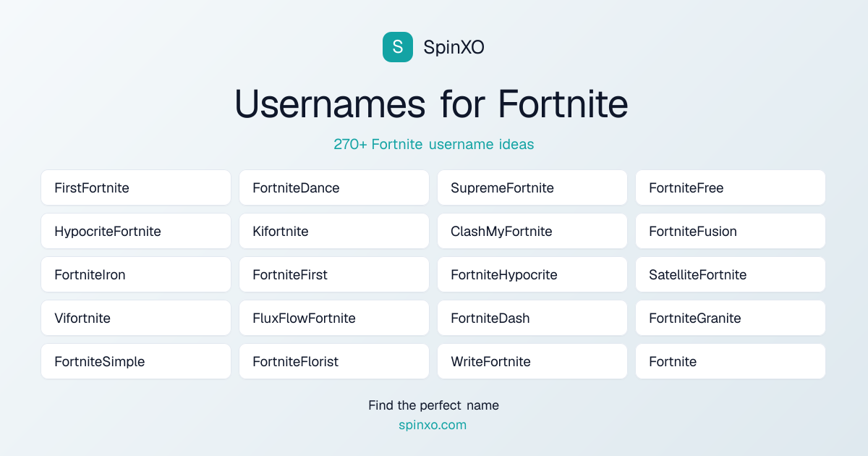This screenshot has width=868, height=456.
Task: Click the FortniteFirst username card
Action: (334, 274)
